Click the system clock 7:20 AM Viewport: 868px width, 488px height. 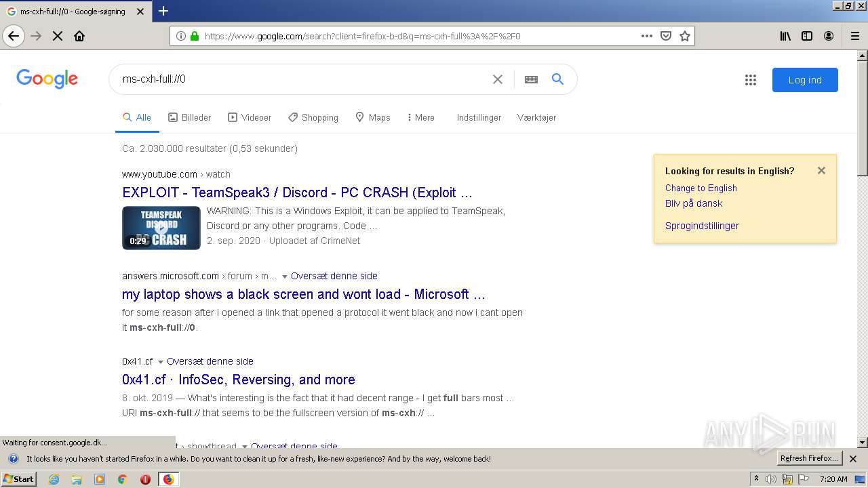click(833, 479)
